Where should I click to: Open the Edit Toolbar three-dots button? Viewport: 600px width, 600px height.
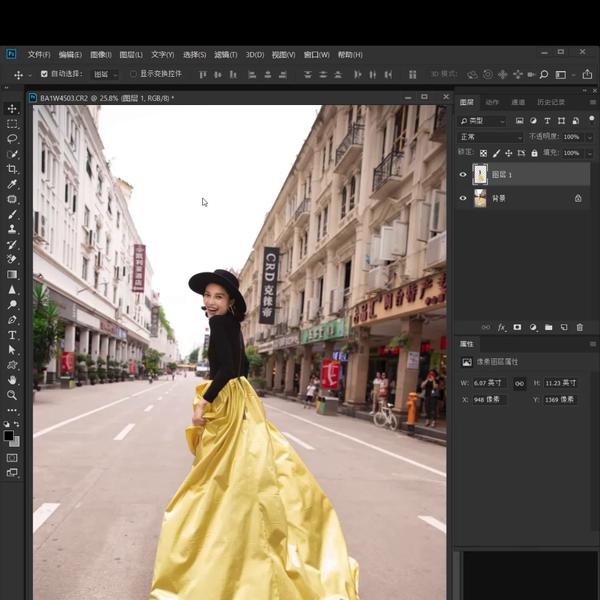pyautogui.click(x=12, y=410)
